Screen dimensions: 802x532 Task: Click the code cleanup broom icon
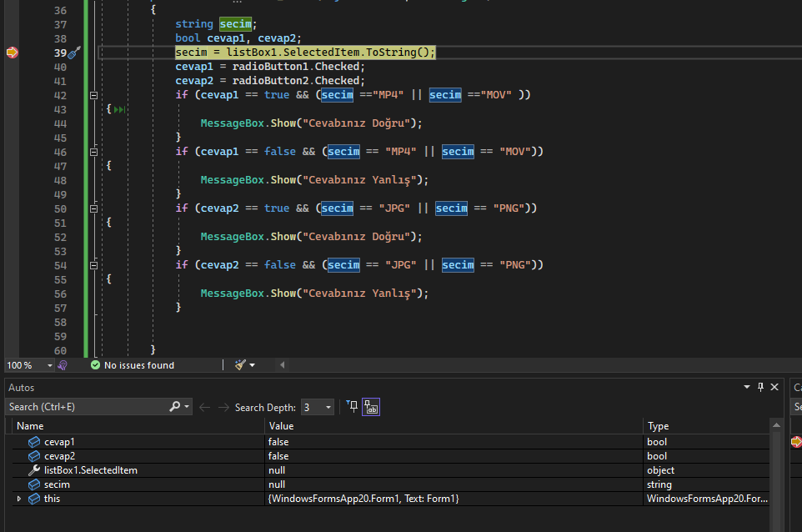(240, 365)
